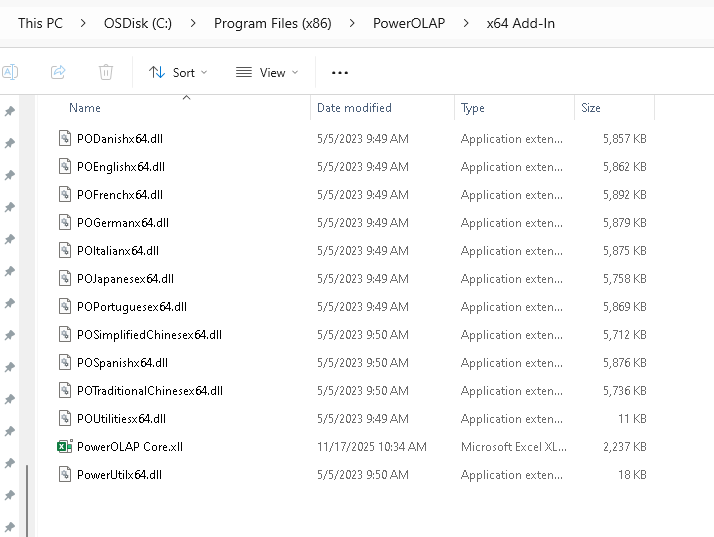Select PODanishx64.dll file icon
The width and height of the screenshot is (714, 537).
coord(65,138)
